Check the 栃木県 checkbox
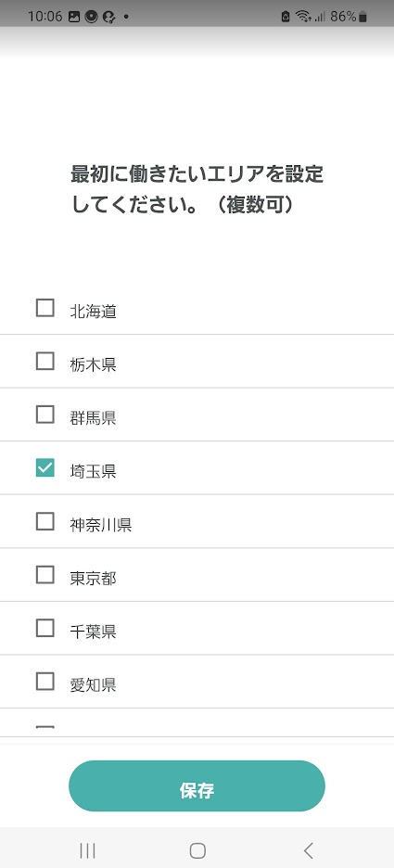Viewport: 394px width, 868px height. 44,362
